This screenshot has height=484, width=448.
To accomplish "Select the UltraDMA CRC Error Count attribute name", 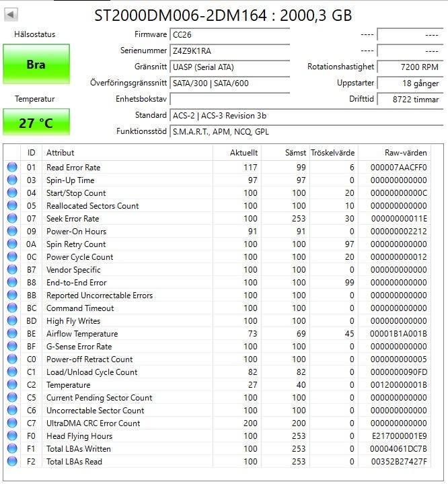I will [94, 423].
